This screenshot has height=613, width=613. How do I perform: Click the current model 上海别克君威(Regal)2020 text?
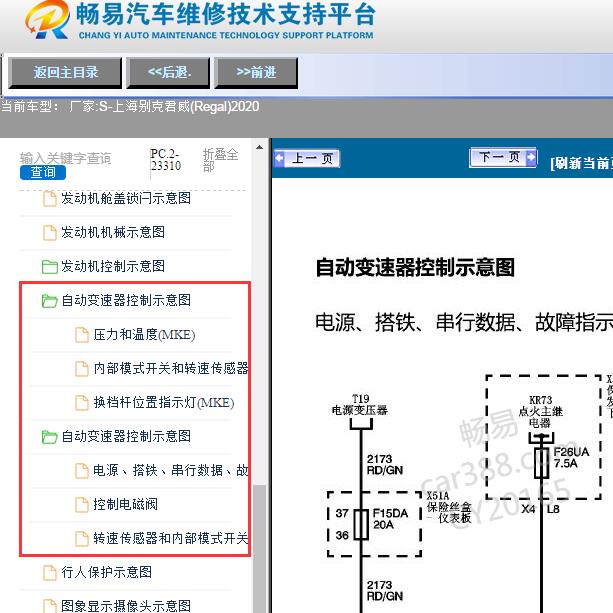tap(186, 106)
